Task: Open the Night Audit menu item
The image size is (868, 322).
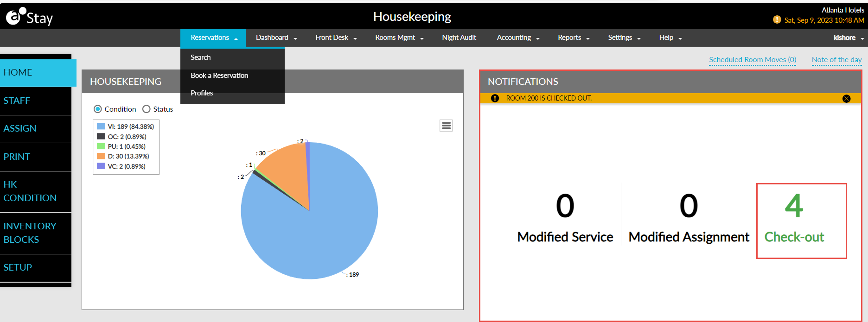Action: 459,38
